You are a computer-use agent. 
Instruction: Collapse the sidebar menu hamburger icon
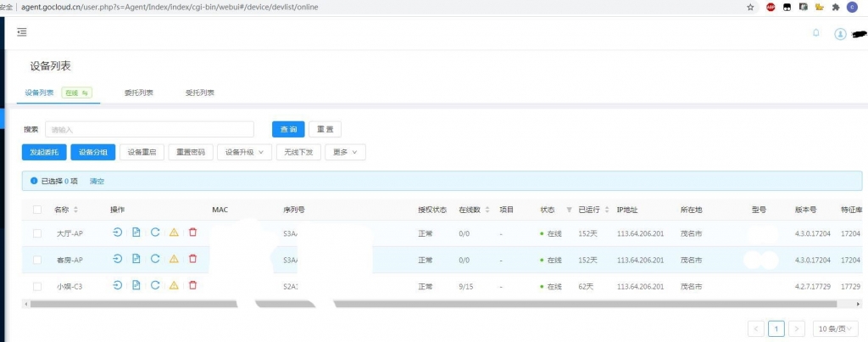click(22, 32)
